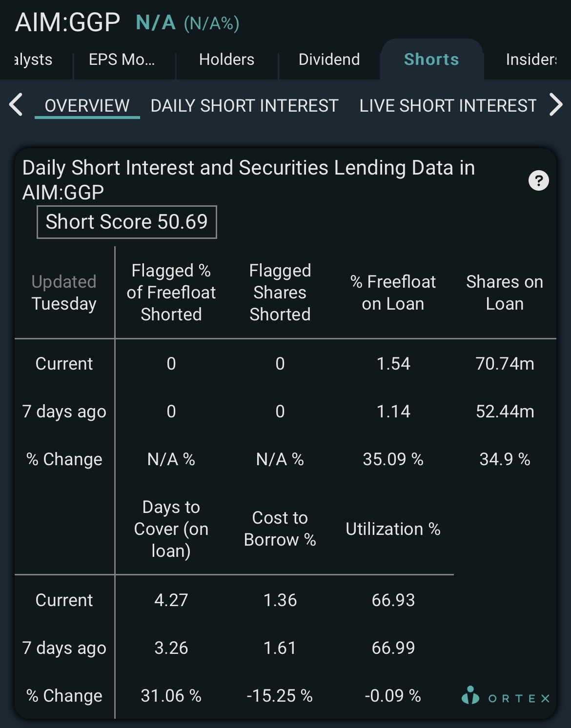Image resolution: width=571 pixels, height=728 pixels.
Task: Click the Days to Cover header
Action: (x=171, y=529)
